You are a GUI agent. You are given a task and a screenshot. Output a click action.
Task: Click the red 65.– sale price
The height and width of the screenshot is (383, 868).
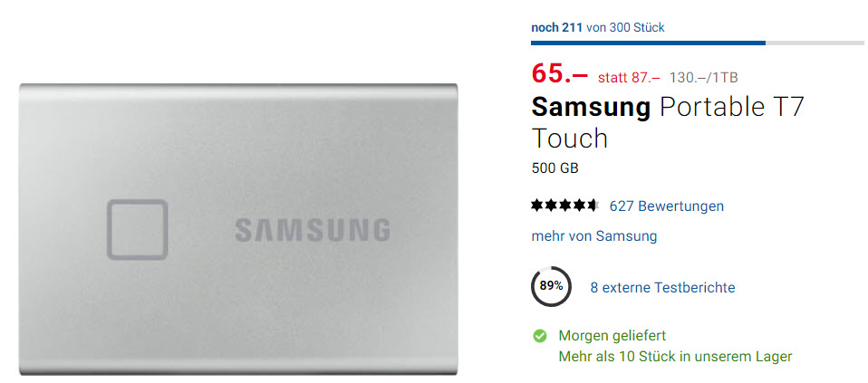click(560, 73)
